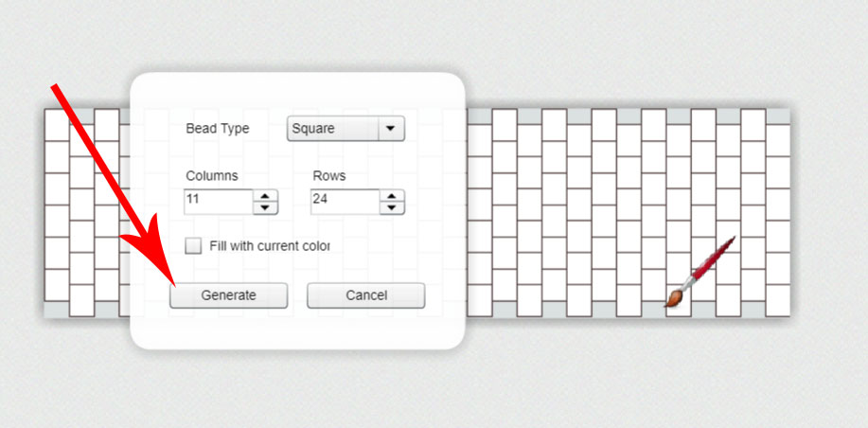Click the Fill with current color label
Image resolution: width=868 pixels, height=428 pixels.
(x=270, y=246)
